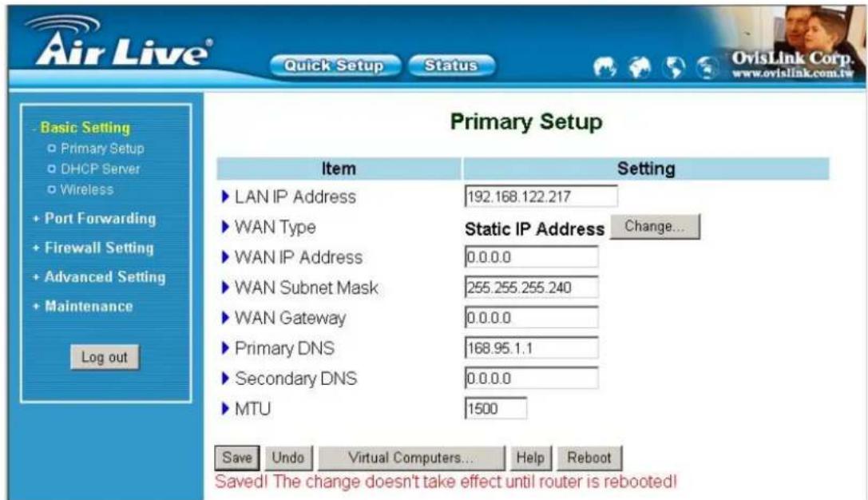Click the arrow bullet beside WAN Subnet Mask
The width and height of the screenshot is (868, 500).
(x=225, y=288)
